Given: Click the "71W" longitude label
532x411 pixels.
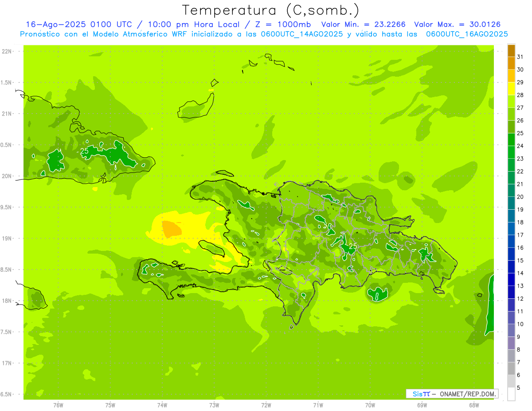Looking at the screenshot, I should pyautogui.click(x=318, y=405).
